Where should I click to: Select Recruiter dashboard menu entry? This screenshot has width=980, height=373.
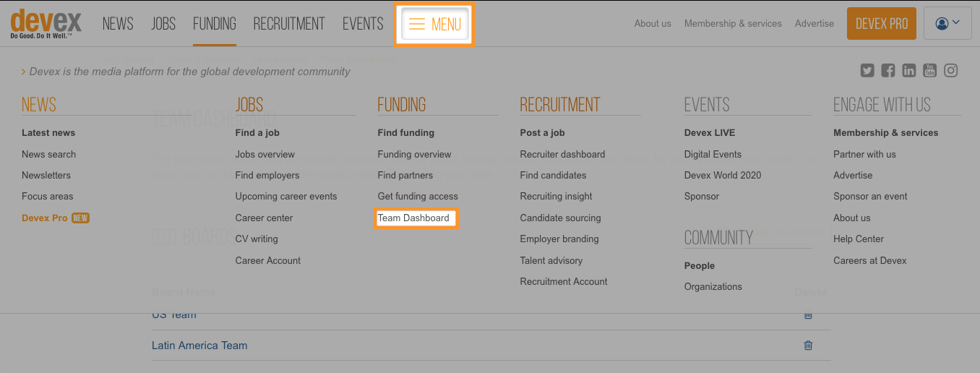(x=562, y=154)
